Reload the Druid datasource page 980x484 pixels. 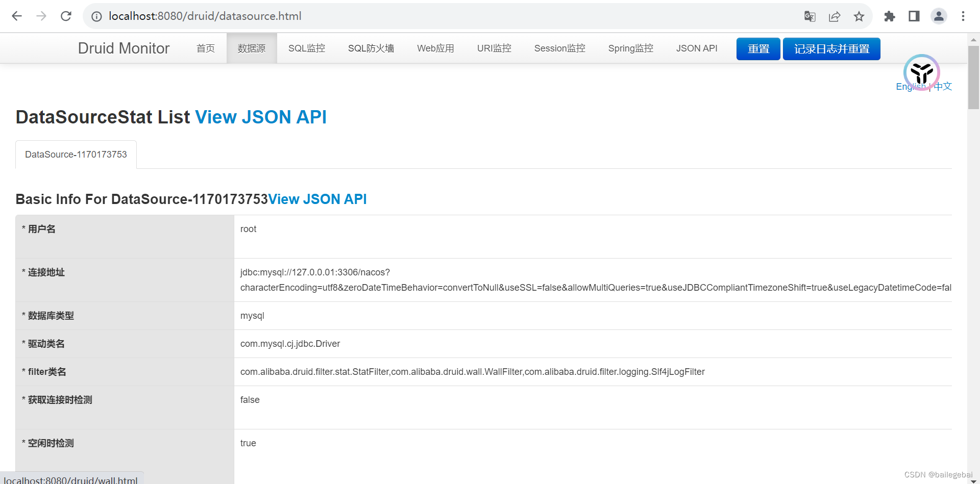click(x=66, y=16)
